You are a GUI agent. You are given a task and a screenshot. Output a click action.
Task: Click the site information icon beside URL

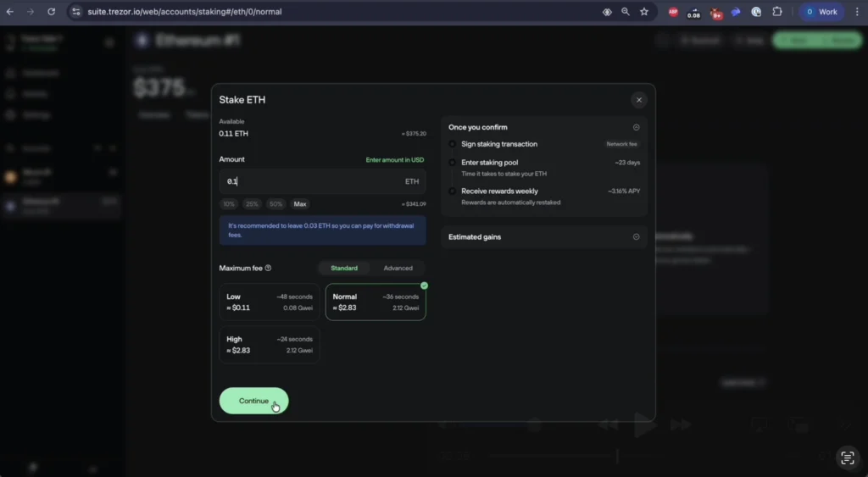pos(75,12)
